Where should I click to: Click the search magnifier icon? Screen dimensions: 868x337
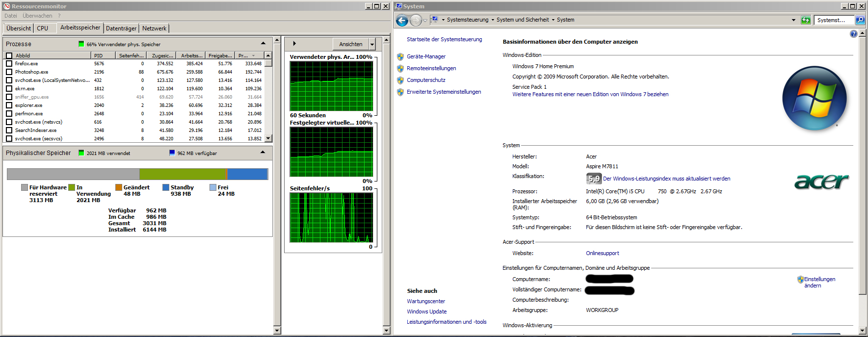(860, 20)
